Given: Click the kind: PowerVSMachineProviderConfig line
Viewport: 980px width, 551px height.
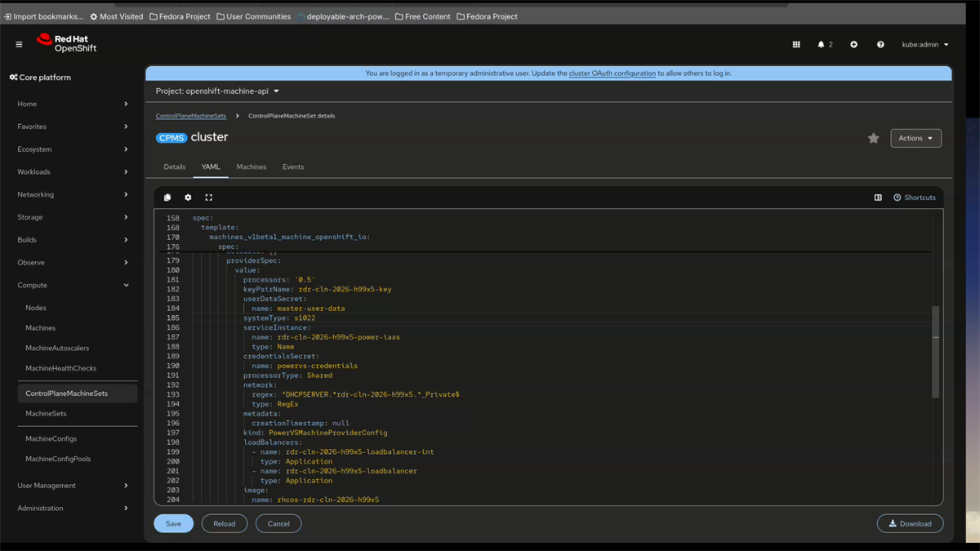Looking at the screenshot, I should tap(315, 433).
